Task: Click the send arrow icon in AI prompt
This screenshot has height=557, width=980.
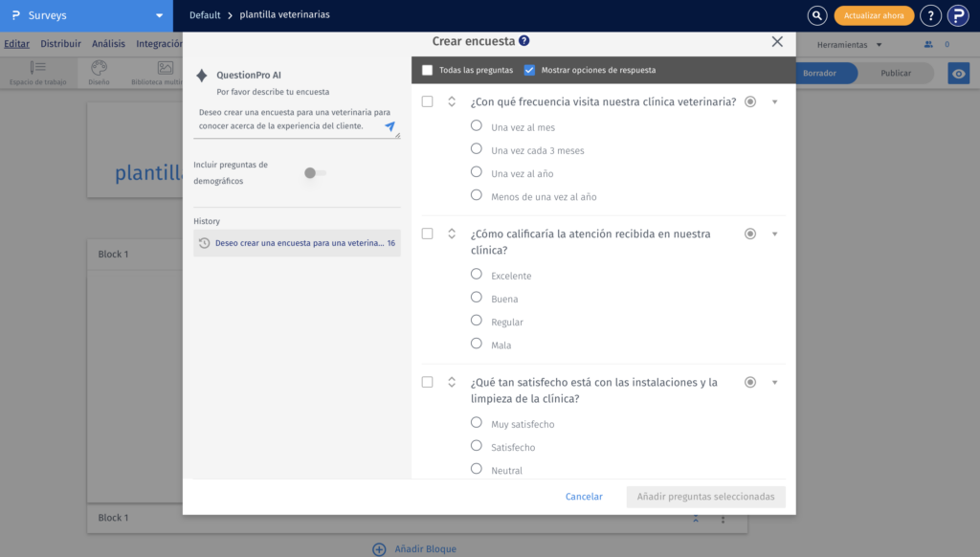Action: click(390, 126)
